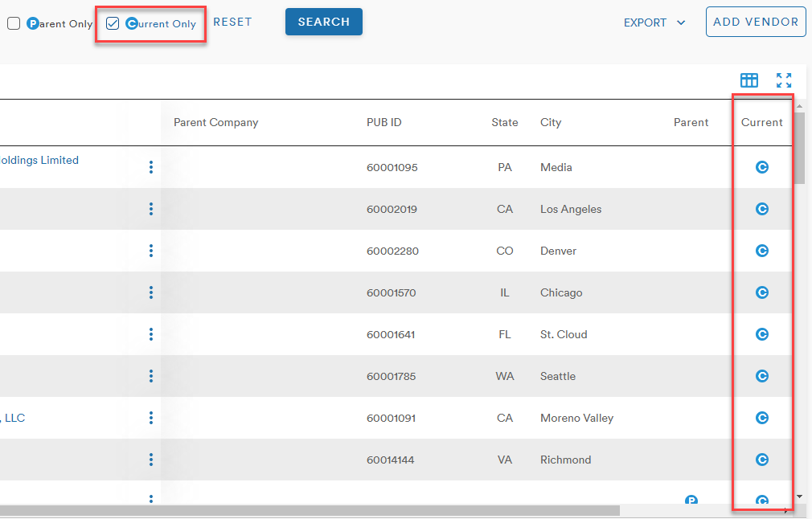Click the VA state cell

click(505, 460)
